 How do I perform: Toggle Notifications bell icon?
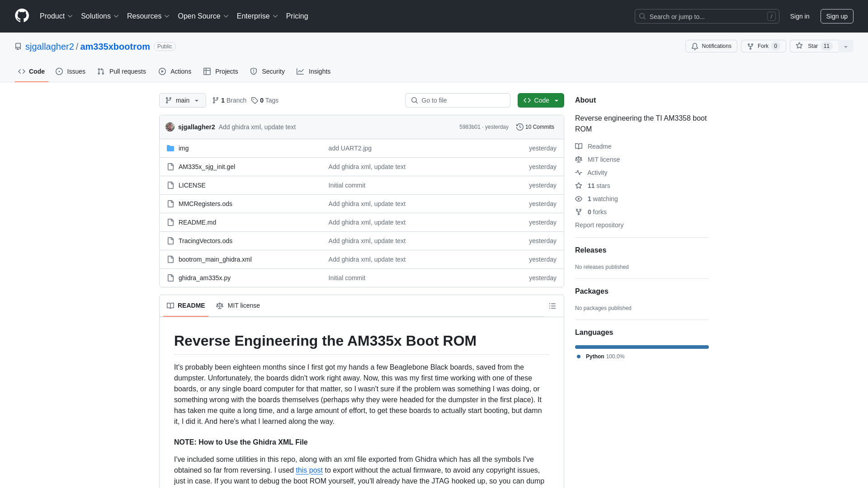pyautogui.click(x=694, y=46)
